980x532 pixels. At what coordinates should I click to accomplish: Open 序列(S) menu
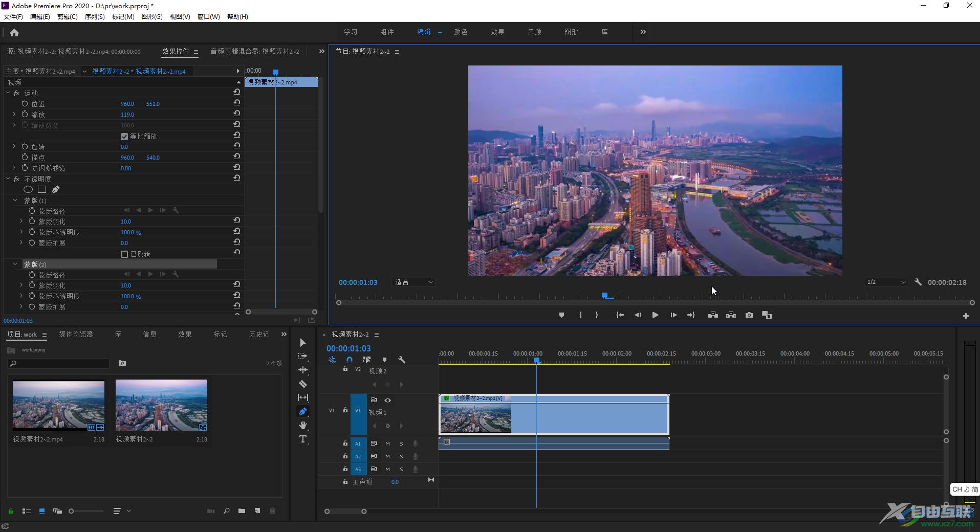(x=95, y=17)
